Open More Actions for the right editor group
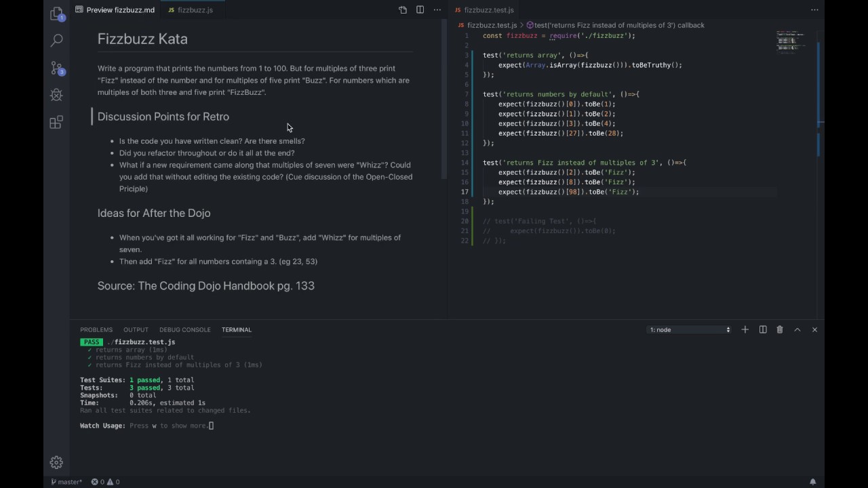 pos(814,10)
